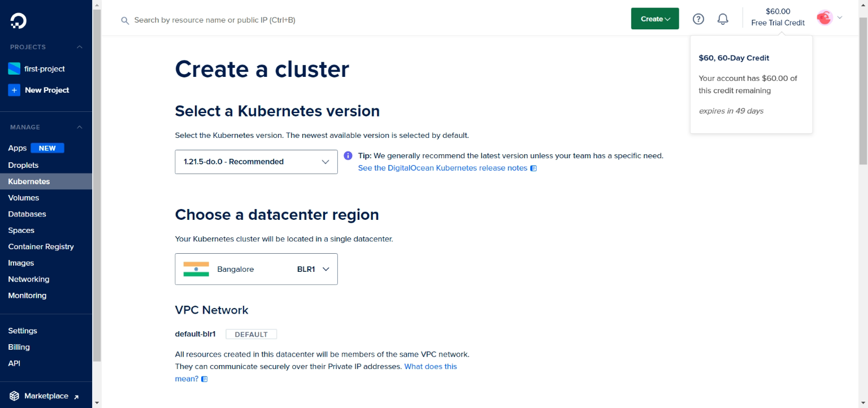This screenshot has height=408, width=868.
Task: Click the purple tip info icon
Action: pos(348,155)
